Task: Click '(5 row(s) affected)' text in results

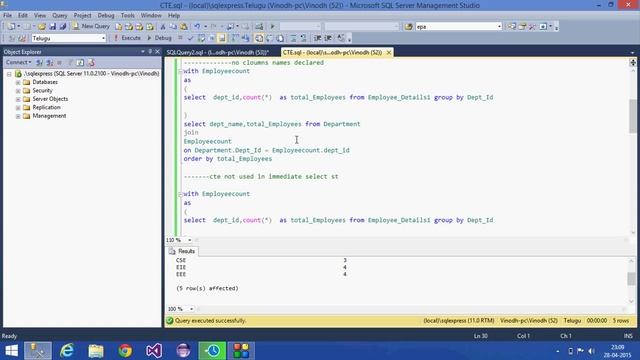Action: (x=207, y=288)
